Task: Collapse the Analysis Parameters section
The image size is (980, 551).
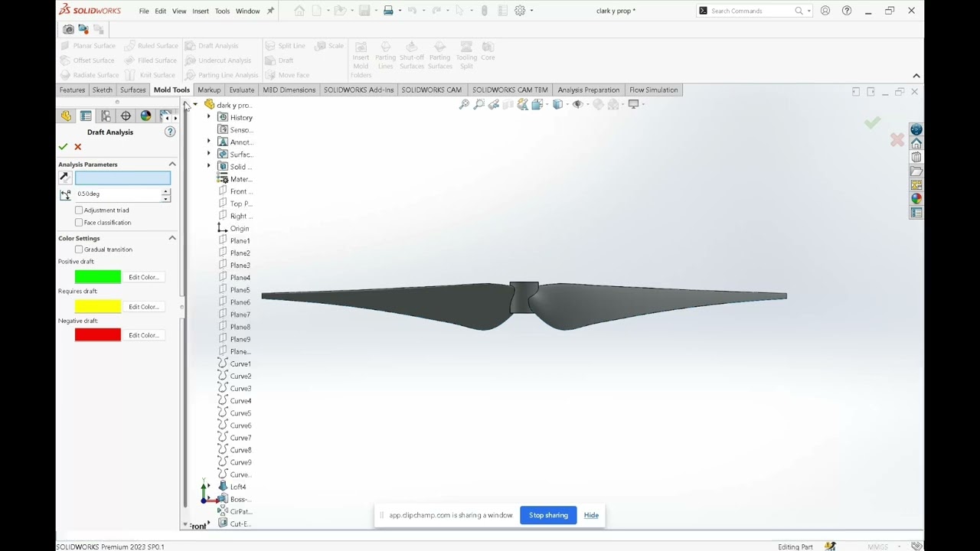Action: click(172, 165)
